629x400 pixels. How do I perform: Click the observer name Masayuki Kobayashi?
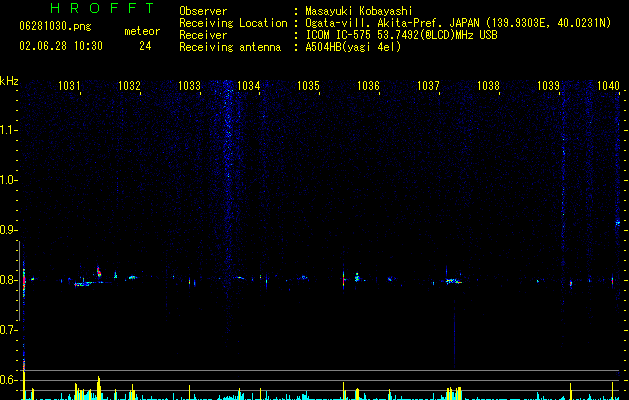coord(359,11)
